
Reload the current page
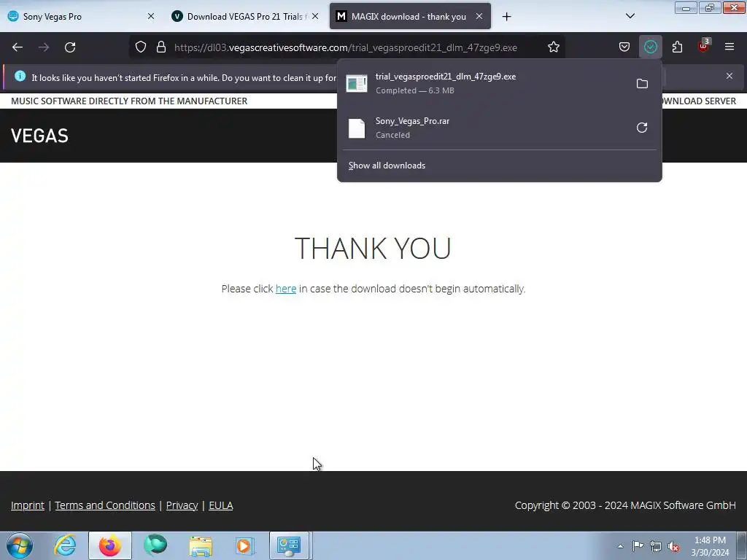click(x=70, y=47)
